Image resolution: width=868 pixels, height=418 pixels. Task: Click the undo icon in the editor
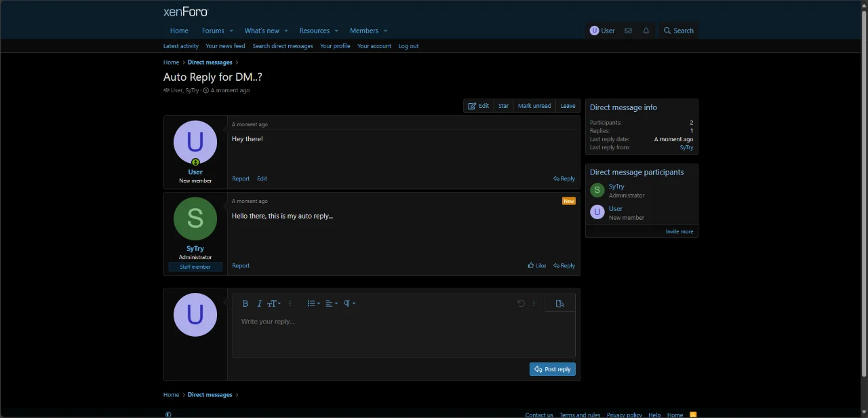point(521,303)
